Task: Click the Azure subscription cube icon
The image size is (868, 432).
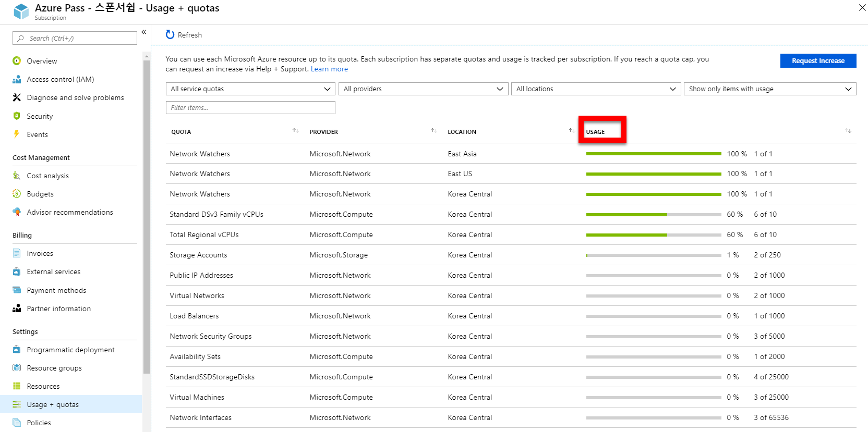Action: [21, 11]
